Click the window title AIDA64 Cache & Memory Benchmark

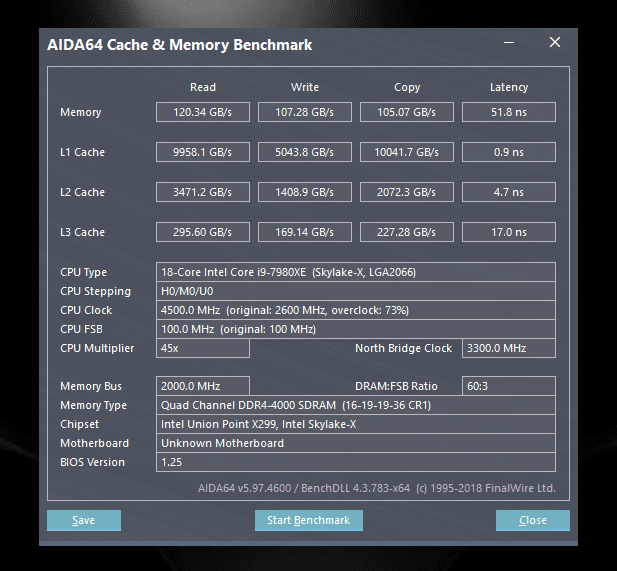coord(179,45)
